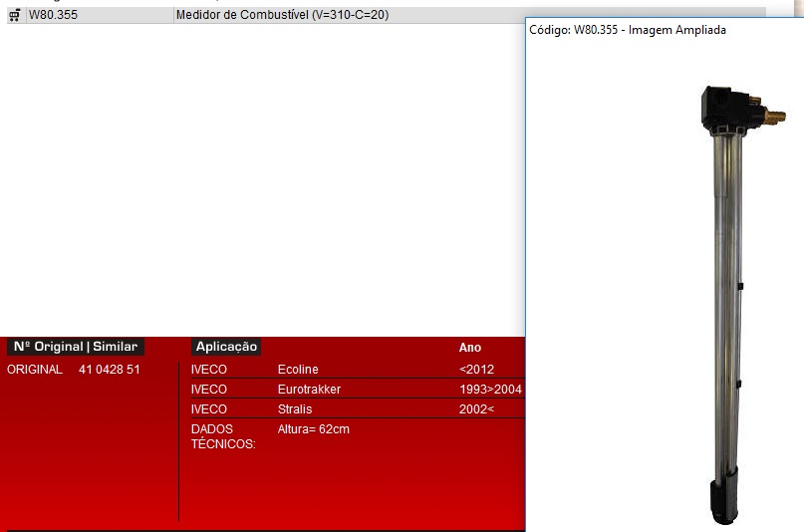
Task: Click IVECO brand in the Stralis row
Action: tap(208, 409)
